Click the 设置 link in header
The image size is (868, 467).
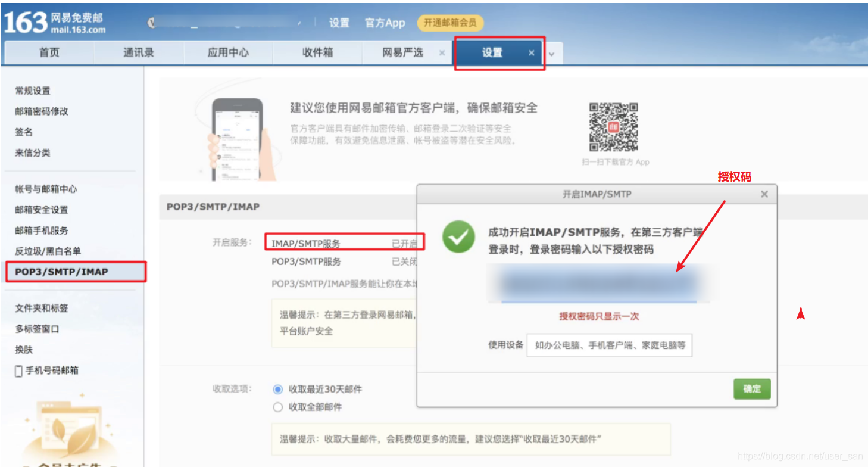tap(339, 23)
